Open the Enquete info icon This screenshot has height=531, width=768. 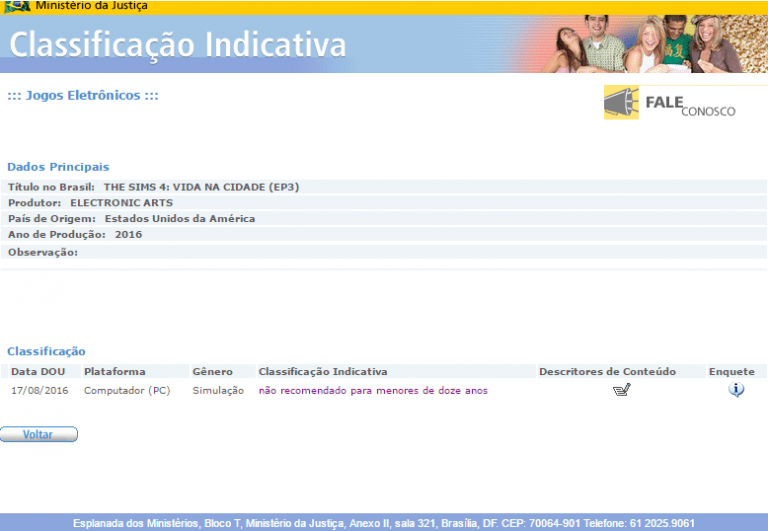point(736,390)
